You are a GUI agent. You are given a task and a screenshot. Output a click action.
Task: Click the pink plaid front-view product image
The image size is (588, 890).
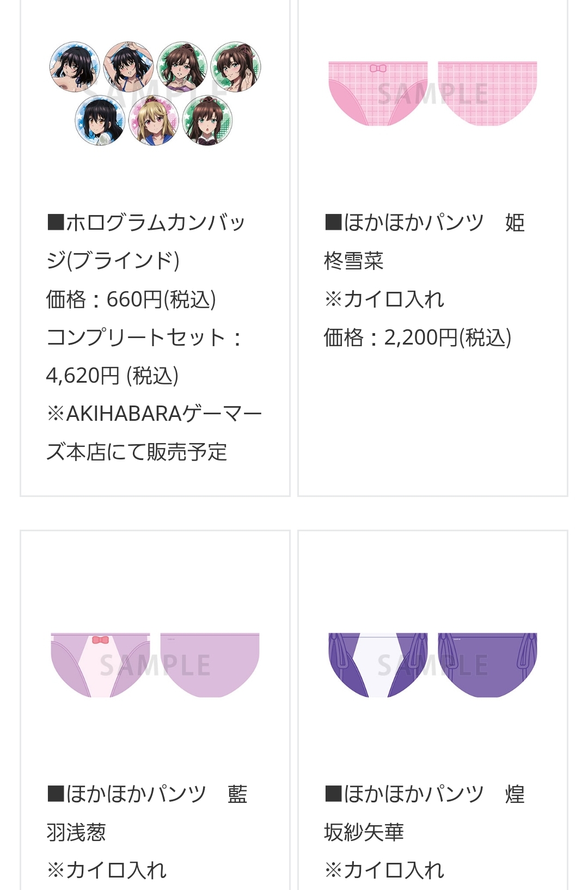(378, 93)
